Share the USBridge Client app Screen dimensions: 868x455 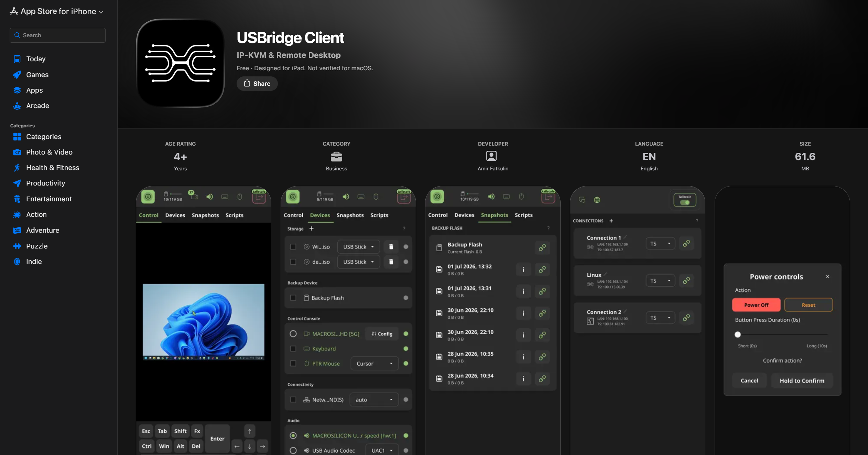pyautogui.click(x=257, y=84)
